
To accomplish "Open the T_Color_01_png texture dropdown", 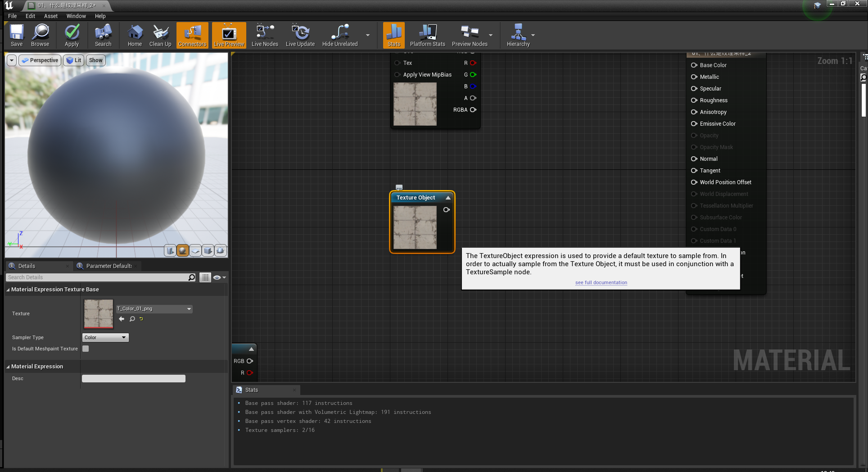I will 154,309.
